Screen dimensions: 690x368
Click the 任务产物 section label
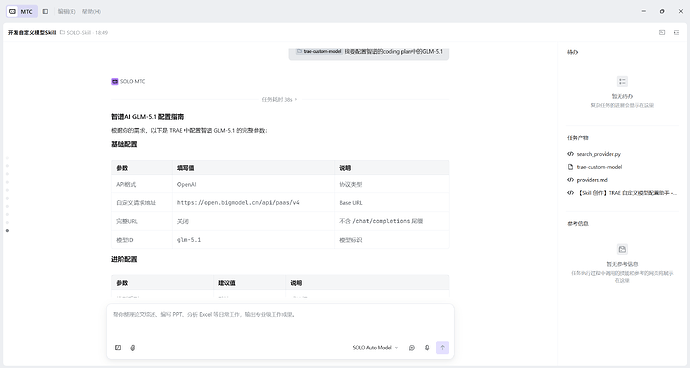point(578,138)
